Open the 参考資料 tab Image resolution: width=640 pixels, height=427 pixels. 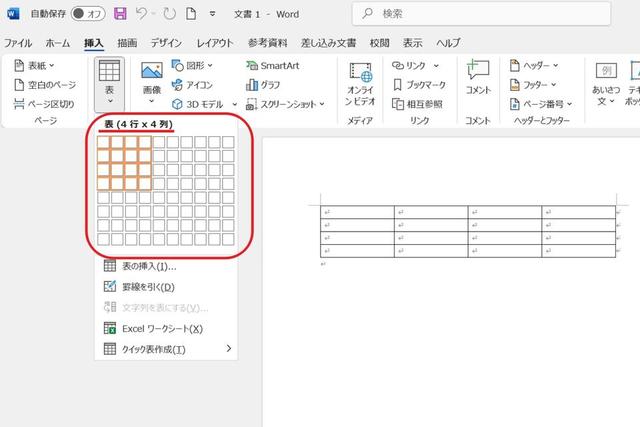coord(268,43)
